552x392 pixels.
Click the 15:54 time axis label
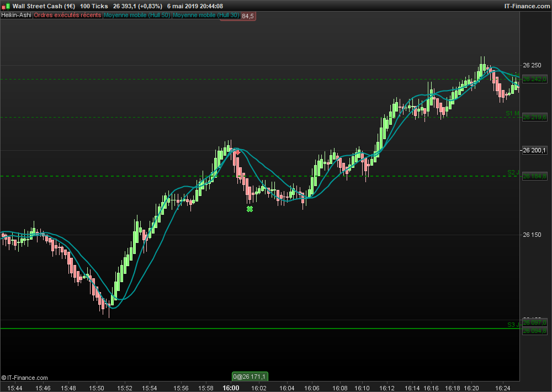(x=149, y=388)
